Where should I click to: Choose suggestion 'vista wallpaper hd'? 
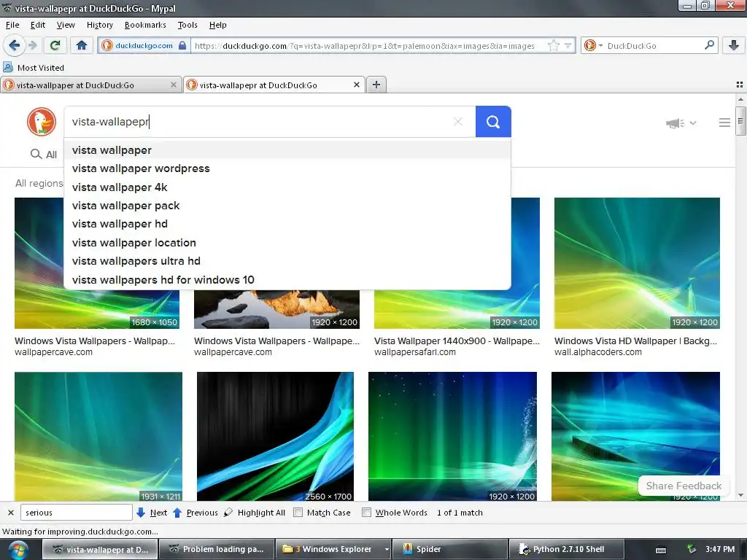tap(287, 224)
